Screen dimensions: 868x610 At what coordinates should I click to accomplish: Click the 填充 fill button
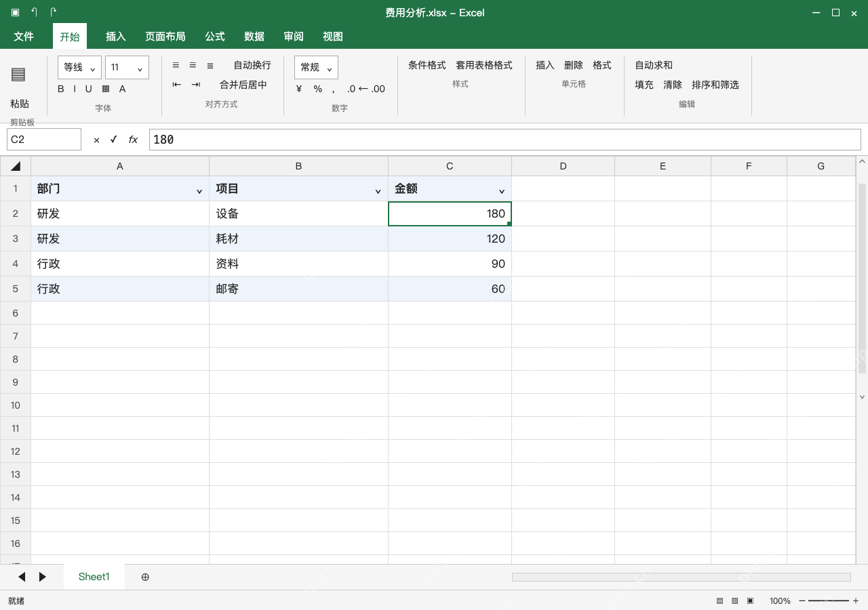(x=644, y=85)
